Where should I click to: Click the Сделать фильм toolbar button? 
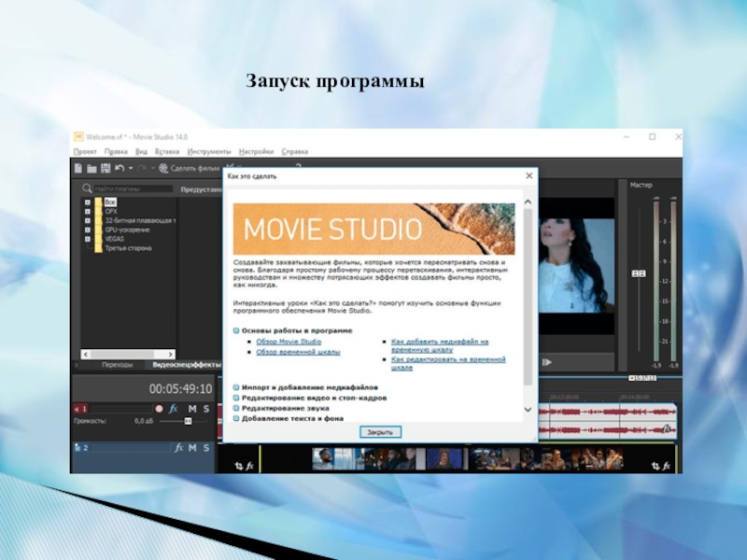[187, 169]
